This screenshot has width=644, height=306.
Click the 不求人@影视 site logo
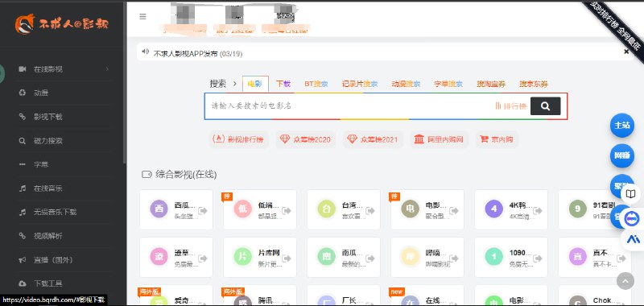(62, 24)
